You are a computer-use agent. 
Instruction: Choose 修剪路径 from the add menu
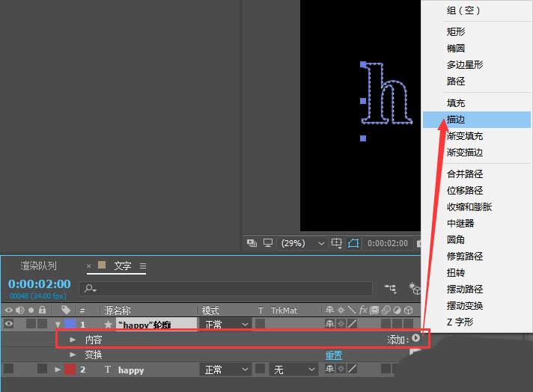[x=477, y=256]
